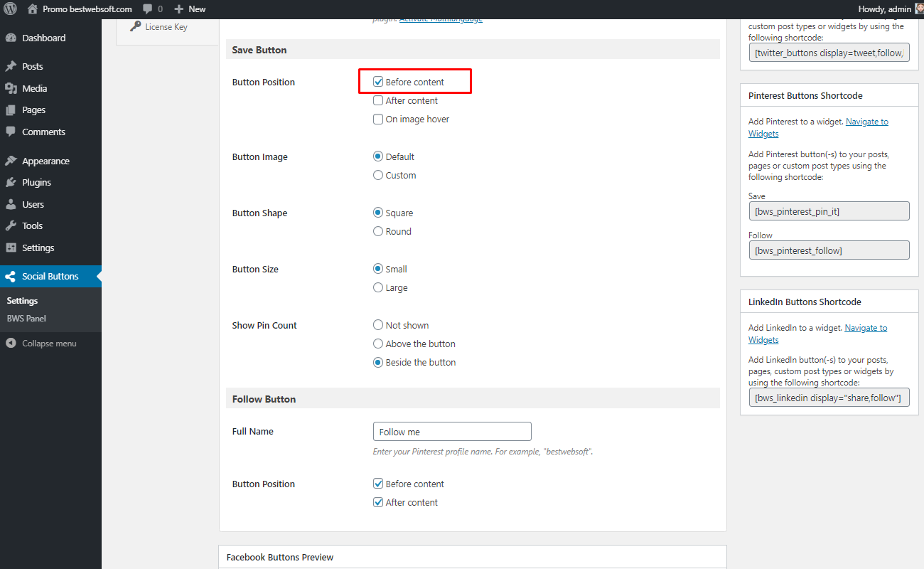Click the Appearance paintbrush icon
The image size is (924, 569).
(x=11, y=161)
